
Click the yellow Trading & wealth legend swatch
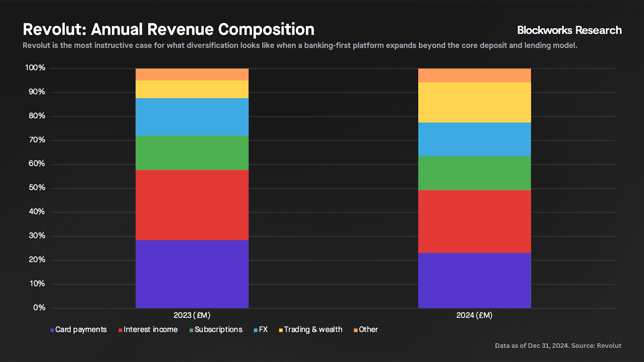(x=281, y=330)
